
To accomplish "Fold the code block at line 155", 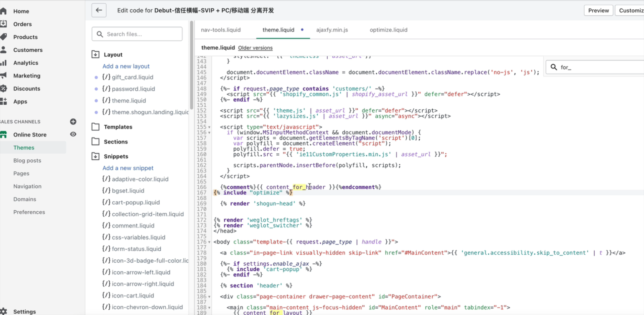I will [x=209, y=127].
